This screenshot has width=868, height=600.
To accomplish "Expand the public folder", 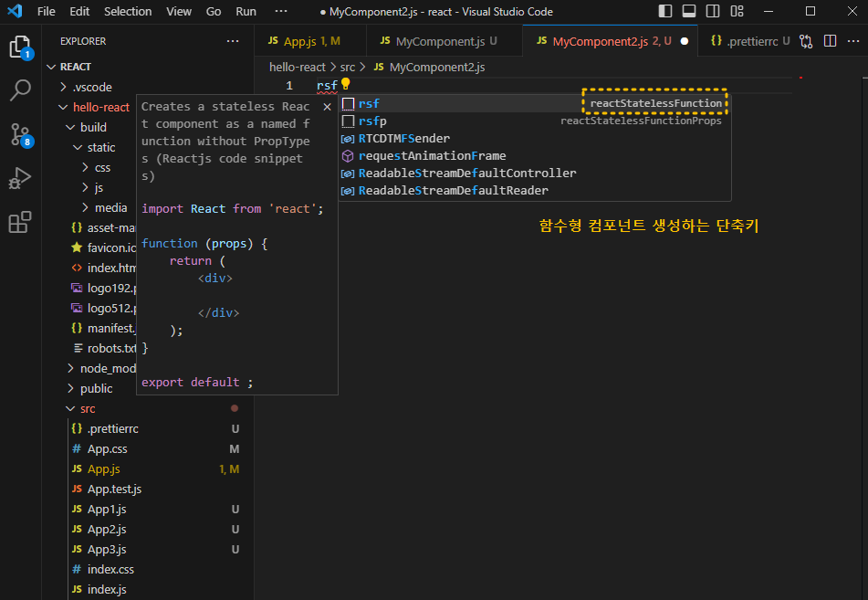I will click(x=91, y=388).
